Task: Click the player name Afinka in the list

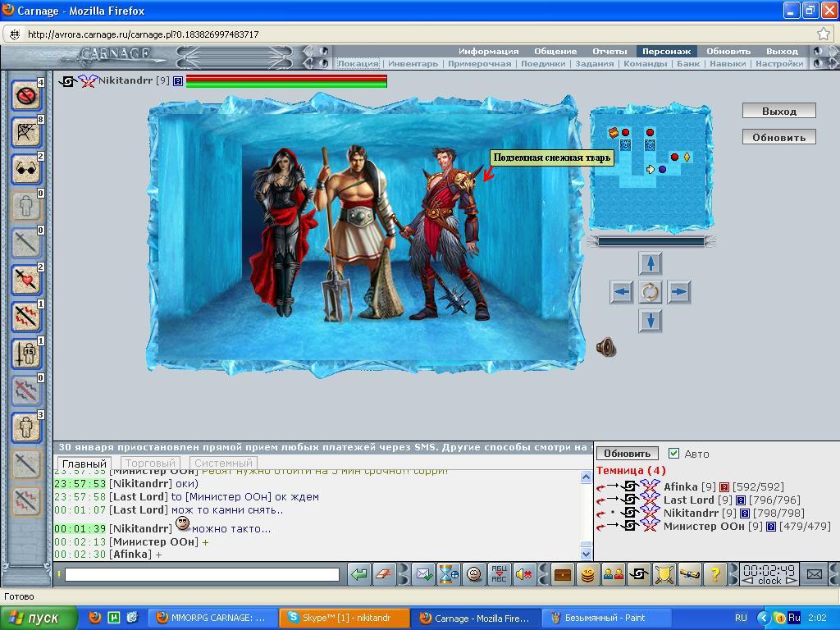Action: point(681,487)
